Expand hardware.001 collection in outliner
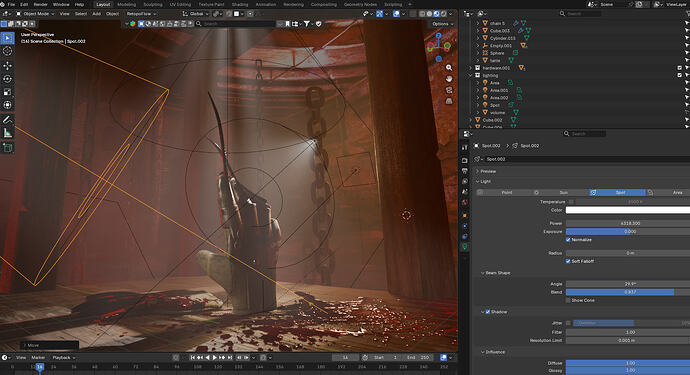 coord(471,68)
